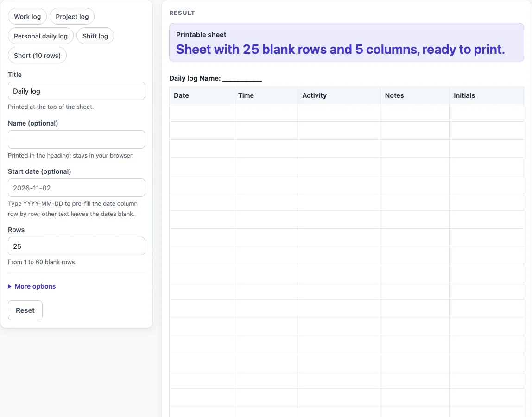The width and height of the screenshot is (532, 417).
Task: Choose the Project log preset
Action: 72,17
